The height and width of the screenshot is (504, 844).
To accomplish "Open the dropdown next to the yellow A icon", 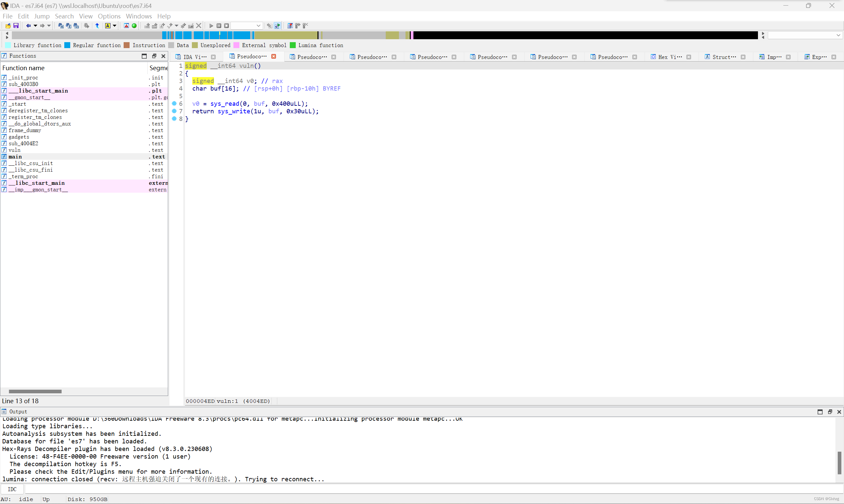I will 114,26.
